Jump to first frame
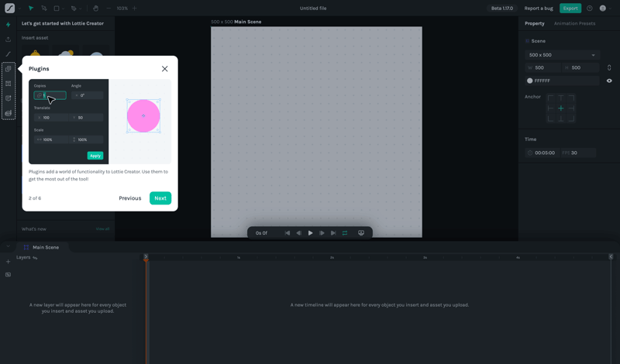This screenshot has width=620, height=364. 288,233
